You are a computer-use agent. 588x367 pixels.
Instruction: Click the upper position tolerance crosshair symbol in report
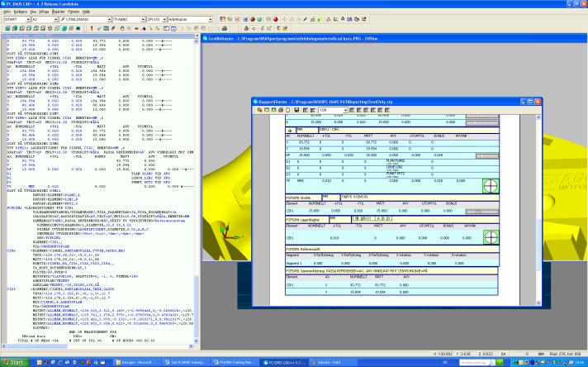(490, 185)
